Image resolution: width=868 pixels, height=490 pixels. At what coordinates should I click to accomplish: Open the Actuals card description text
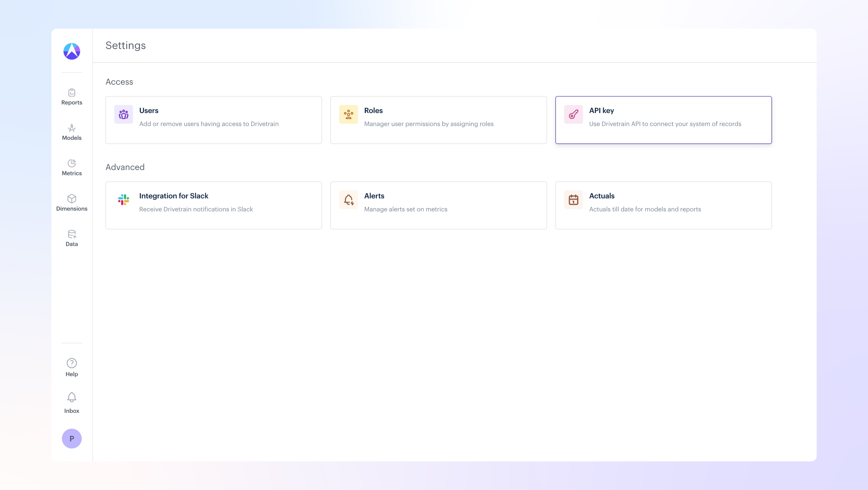pyautogui.click(x=645, y=209)
